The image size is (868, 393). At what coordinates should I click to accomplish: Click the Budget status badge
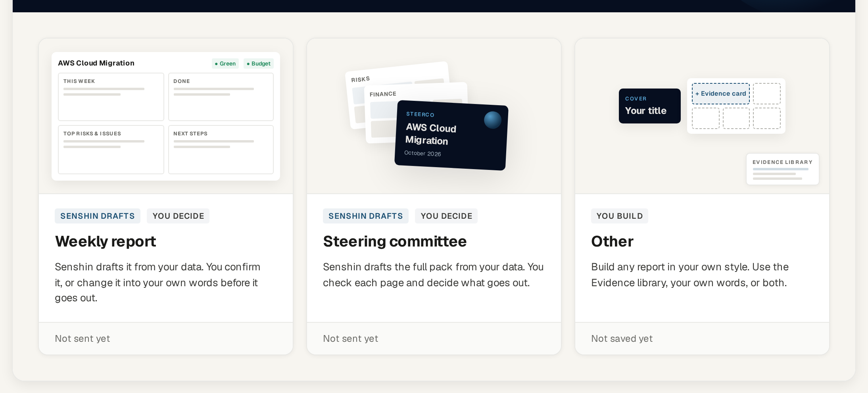[259, 64]
